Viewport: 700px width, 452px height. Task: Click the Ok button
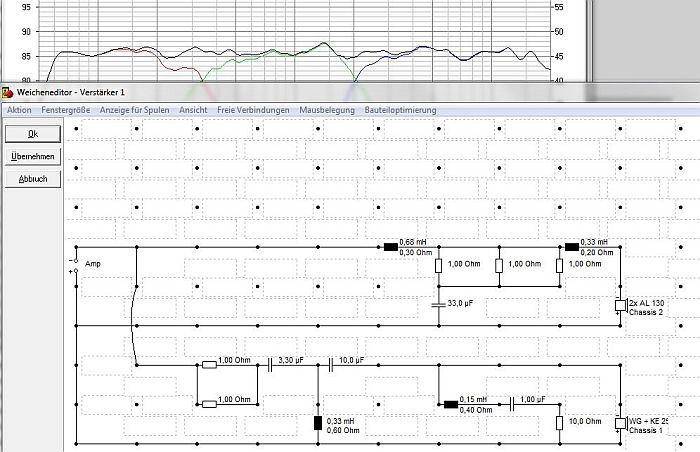(x=33, y=134)
